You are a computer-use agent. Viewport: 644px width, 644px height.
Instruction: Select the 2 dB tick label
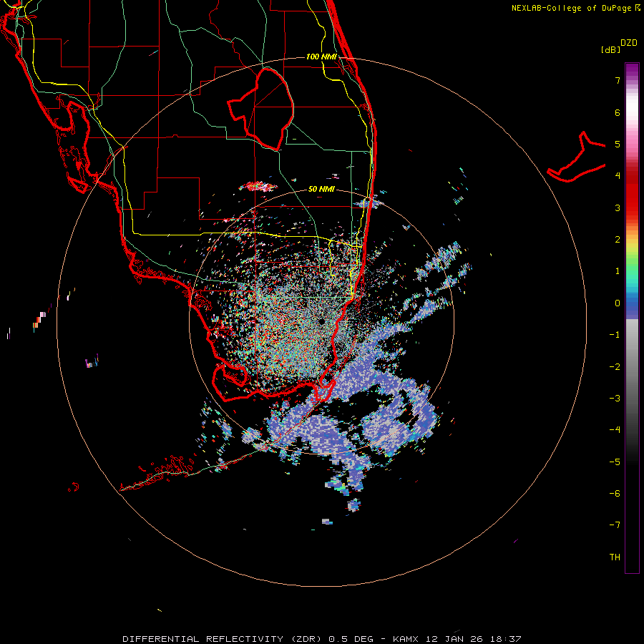tap(617, 240)
